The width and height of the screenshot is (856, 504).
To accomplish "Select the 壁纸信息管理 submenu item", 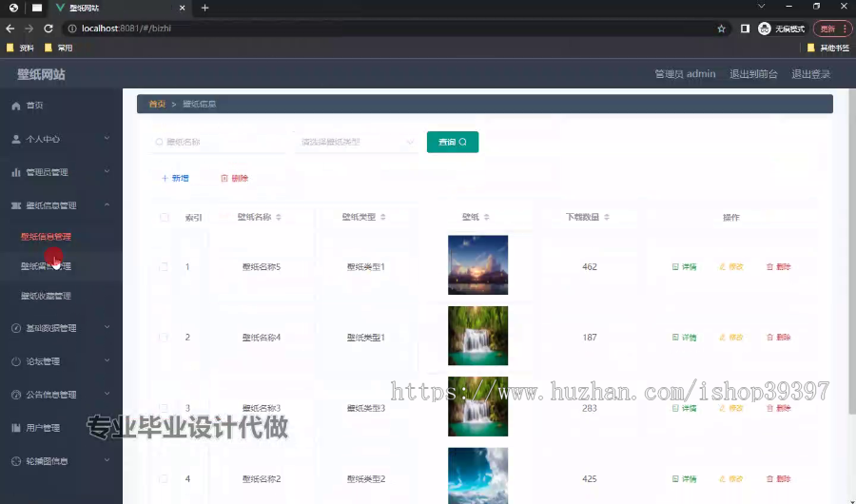I will (46, 237).
